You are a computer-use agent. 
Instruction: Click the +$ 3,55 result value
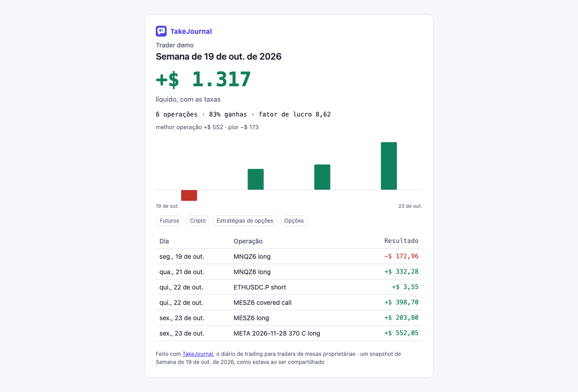405,287
